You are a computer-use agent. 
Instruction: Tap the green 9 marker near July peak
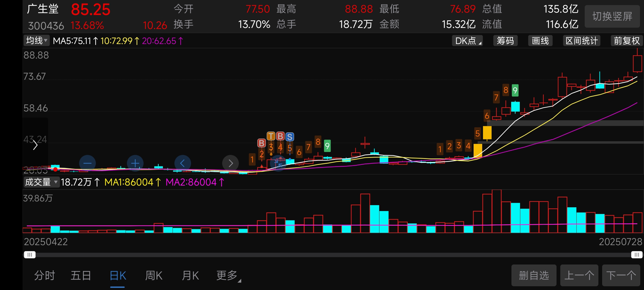(x=515, y=90)
